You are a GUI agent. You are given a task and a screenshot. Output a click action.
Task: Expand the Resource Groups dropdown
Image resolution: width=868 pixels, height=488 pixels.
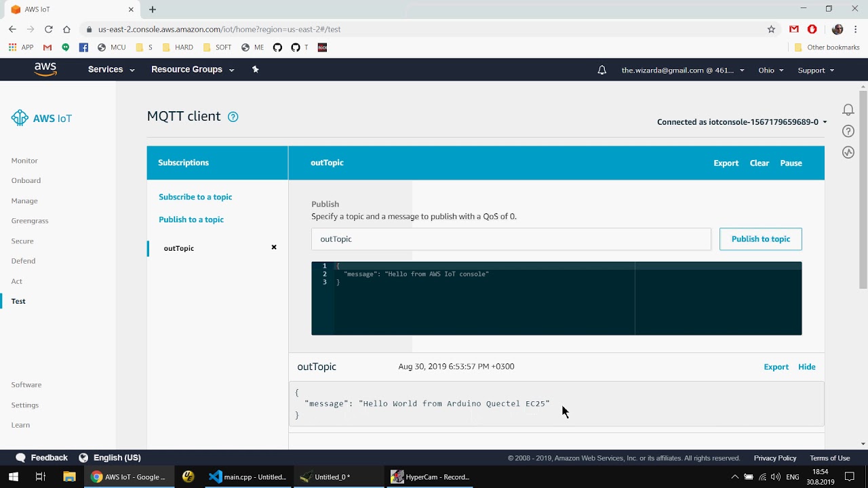(x=193, y=69)
